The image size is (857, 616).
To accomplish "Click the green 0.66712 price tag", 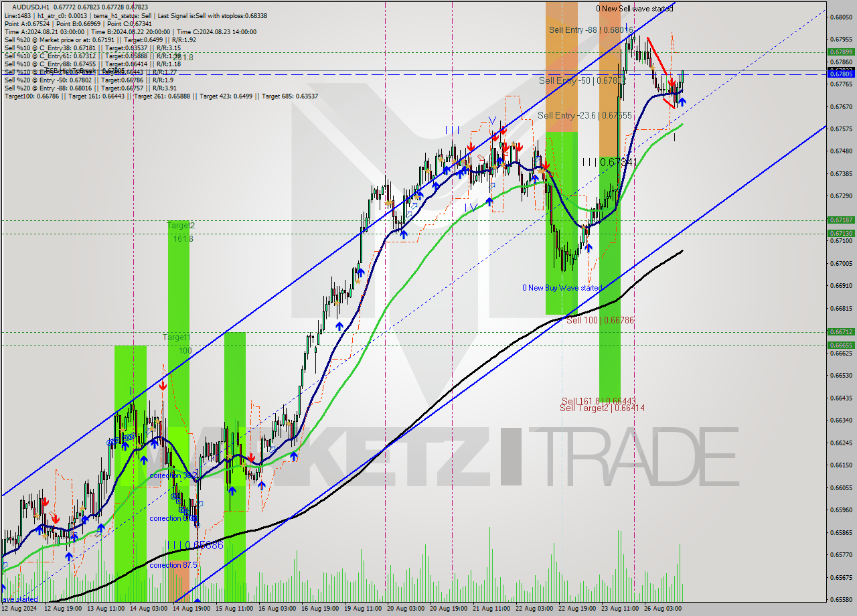I will [x=841, y=331].
